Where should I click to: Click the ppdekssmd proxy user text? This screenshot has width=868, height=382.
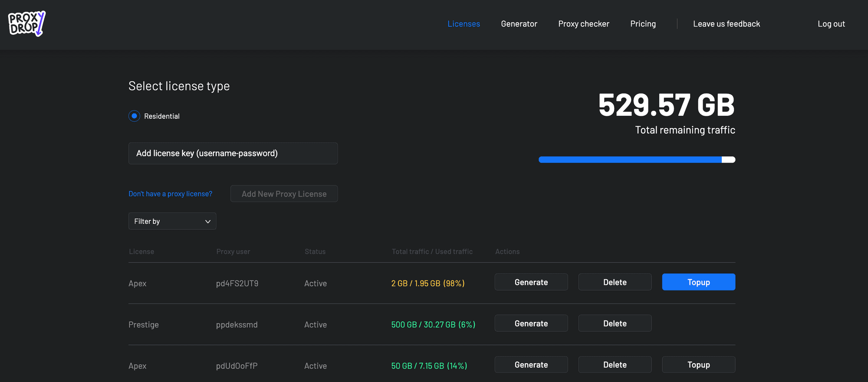tap(237, 325)
